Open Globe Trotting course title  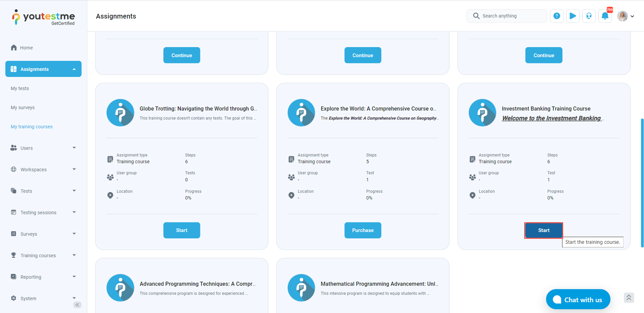(198, 109)
